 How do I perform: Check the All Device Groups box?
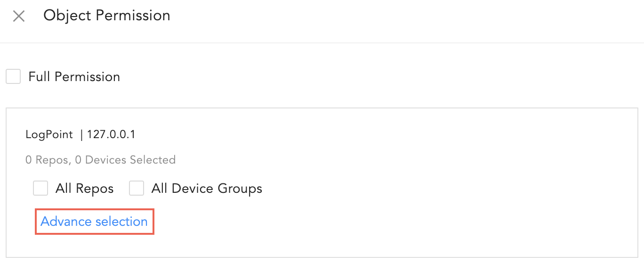click(x=137, y=189)
